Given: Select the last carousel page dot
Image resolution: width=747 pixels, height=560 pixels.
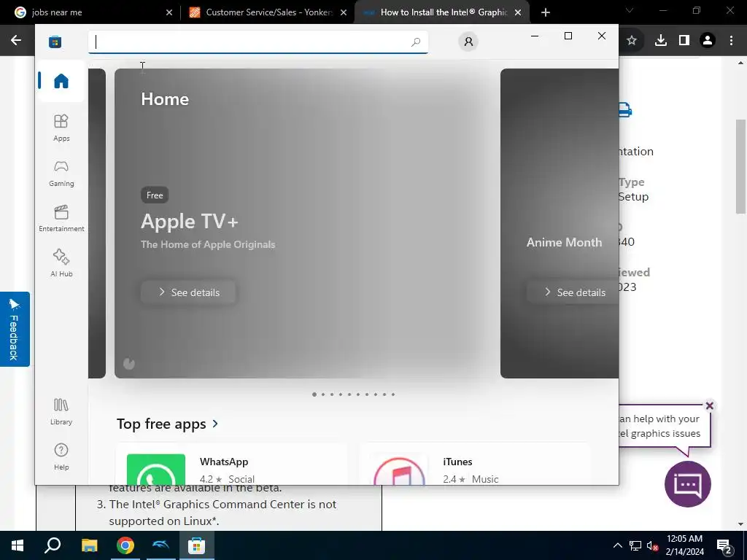Looking at the screenshot, I should (393, 394).
